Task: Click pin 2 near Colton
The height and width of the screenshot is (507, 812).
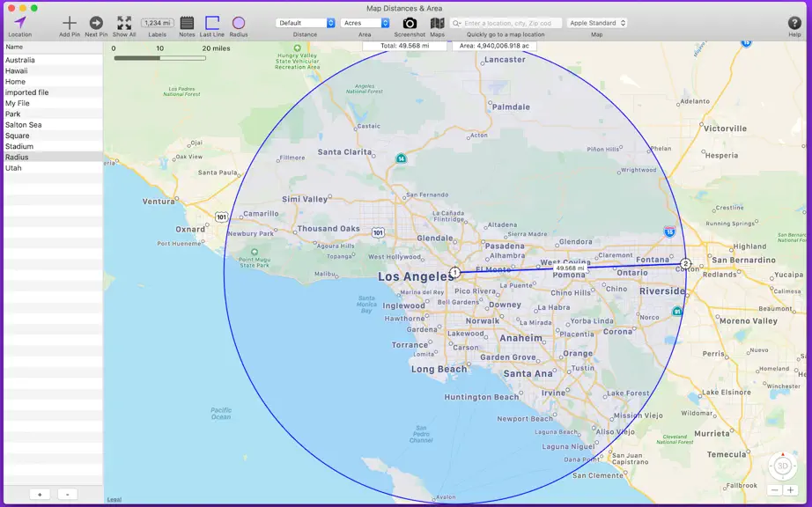Action: point(686,264)
